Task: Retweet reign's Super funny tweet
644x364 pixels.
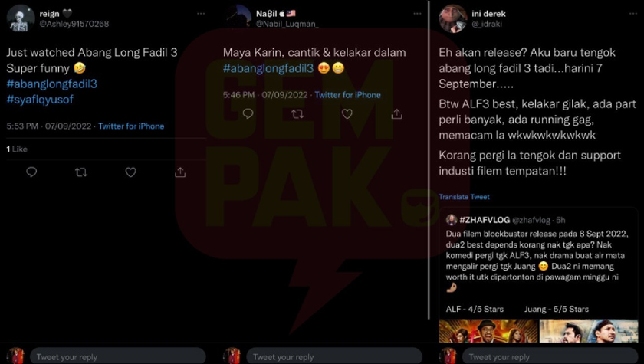Action: (81, 172)
